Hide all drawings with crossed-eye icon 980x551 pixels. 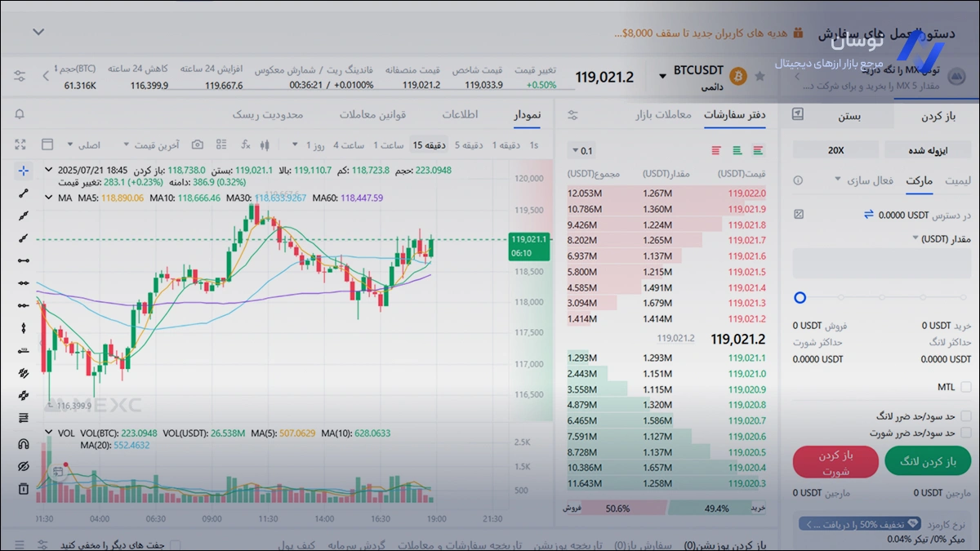pyautogui.click(x=23, y=467)
